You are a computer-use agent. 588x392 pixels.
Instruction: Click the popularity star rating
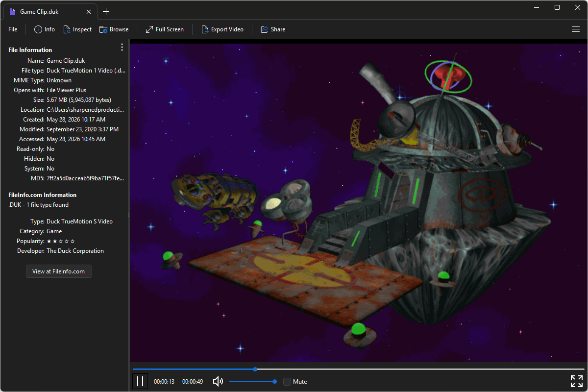pyautogui.click(x=61, y=241)
